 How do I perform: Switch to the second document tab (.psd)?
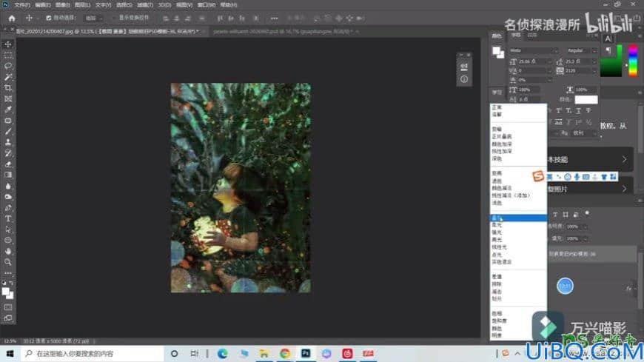pos(284,31)
